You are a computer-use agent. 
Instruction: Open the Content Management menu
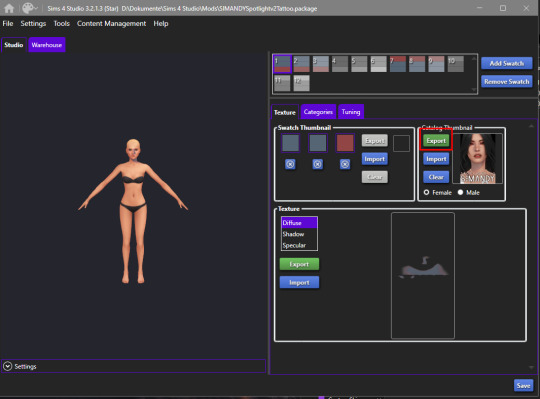coord(111,23)
